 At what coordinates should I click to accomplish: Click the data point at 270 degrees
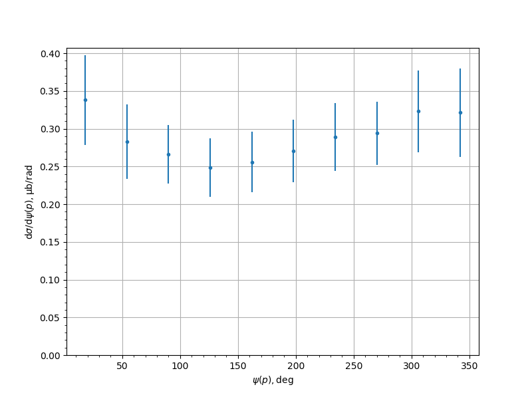[377, 133]
